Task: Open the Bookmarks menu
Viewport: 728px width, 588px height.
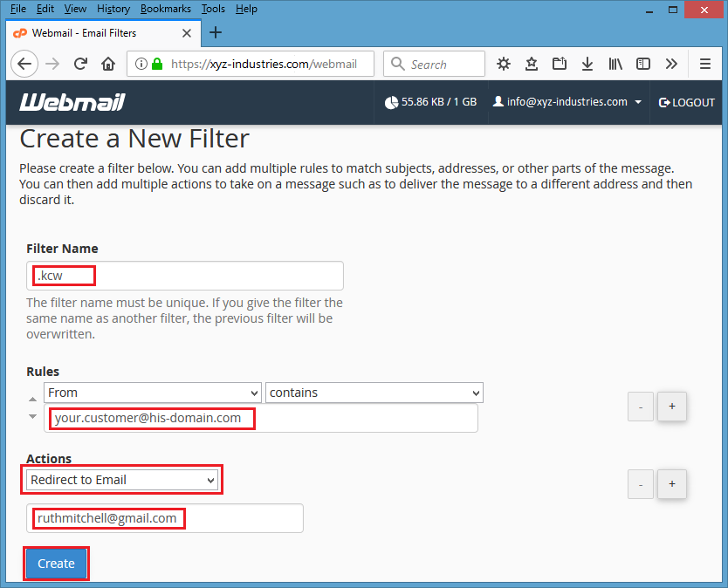Action: [x=165, y=9]
